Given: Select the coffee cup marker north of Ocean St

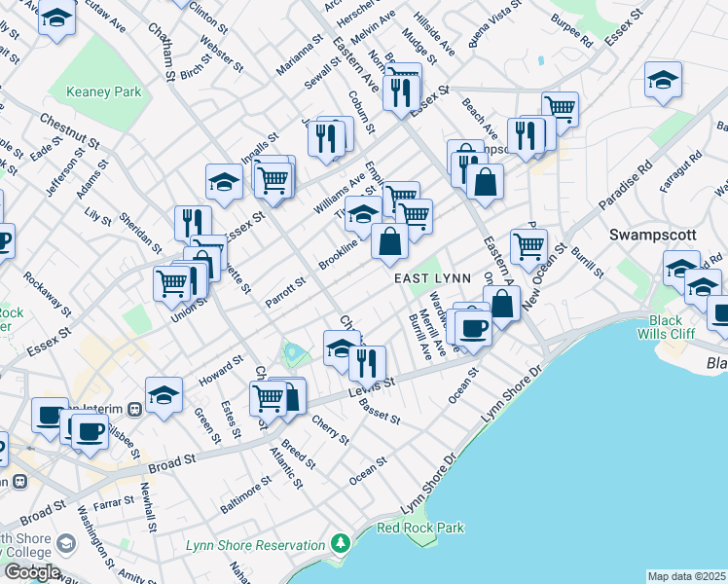Looking at the screenshot, I should coord(473,329).
